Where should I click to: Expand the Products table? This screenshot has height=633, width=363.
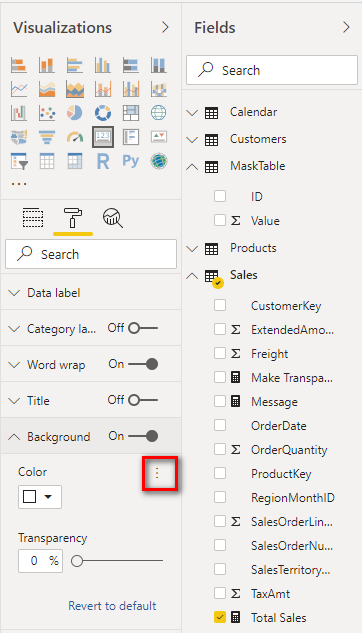click(192, 248)
